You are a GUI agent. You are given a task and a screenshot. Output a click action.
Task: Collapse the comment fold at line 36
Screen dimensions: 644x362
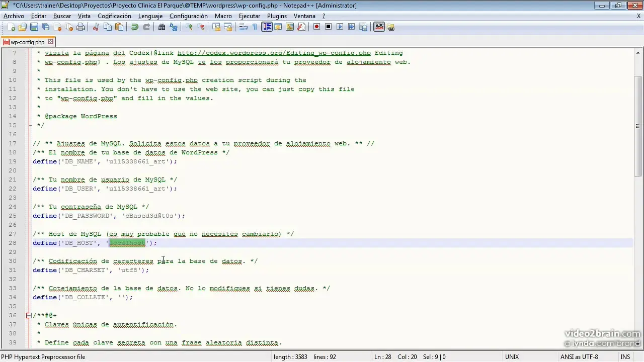pos(29,315)
